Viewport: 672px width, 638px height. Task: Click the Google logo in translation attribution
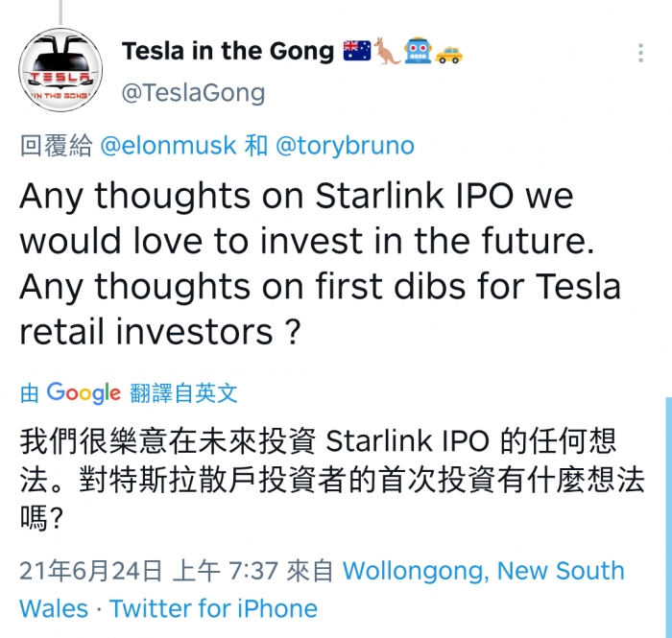84,392
